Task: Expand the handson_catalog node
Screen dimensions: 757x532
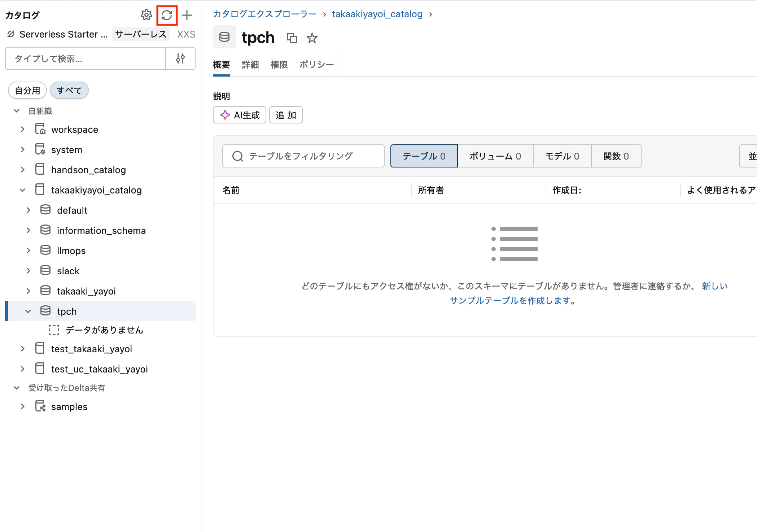Action: click(x=23, y=170)
